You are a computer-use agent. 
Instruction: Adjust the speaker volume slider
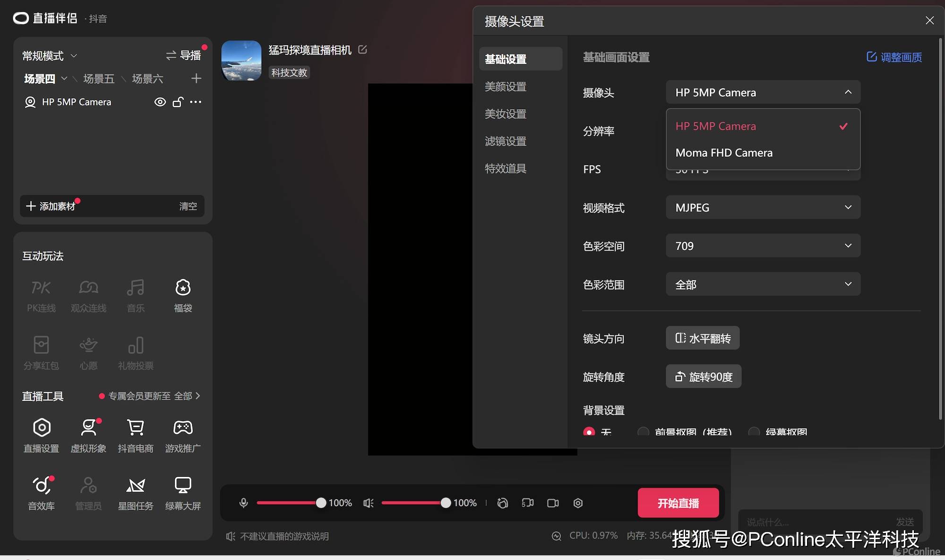click(x=416, y=503)
